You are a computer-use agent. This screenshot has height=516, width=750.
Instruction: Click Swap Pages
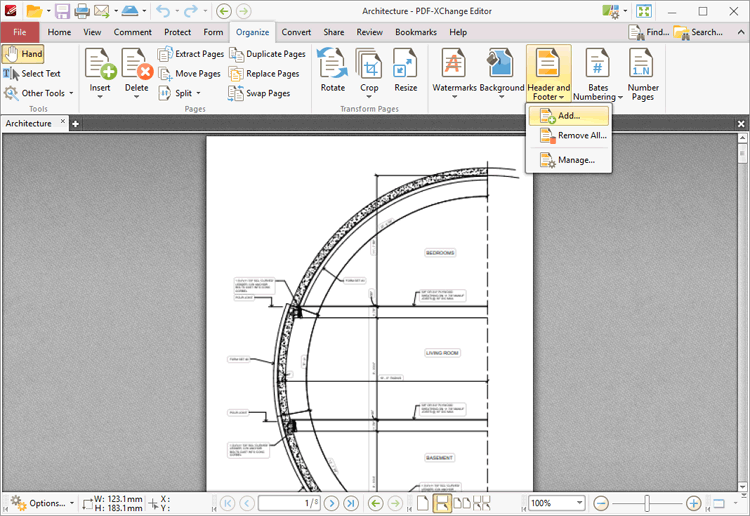pyautogui.click(x=259, y=93)
